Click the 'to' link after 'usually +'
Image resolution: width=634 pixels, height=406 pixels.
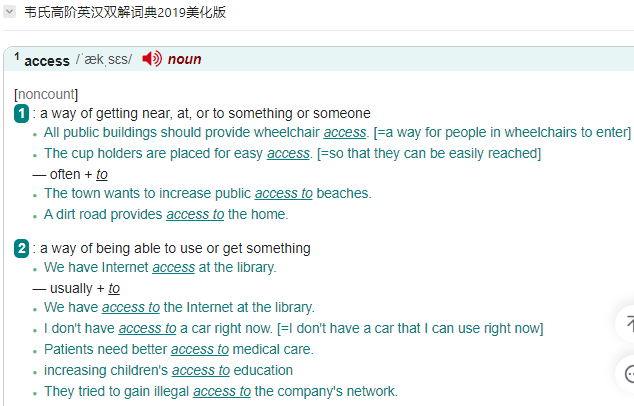[114, 288]
